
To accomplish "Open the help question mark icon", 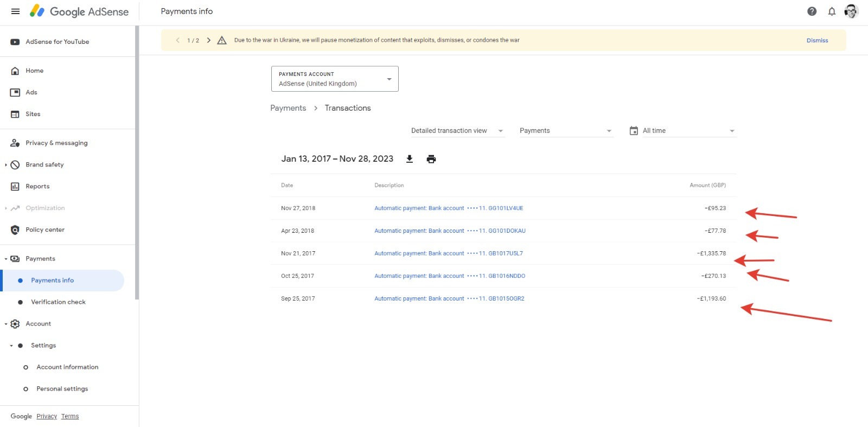I will point(812,11).
